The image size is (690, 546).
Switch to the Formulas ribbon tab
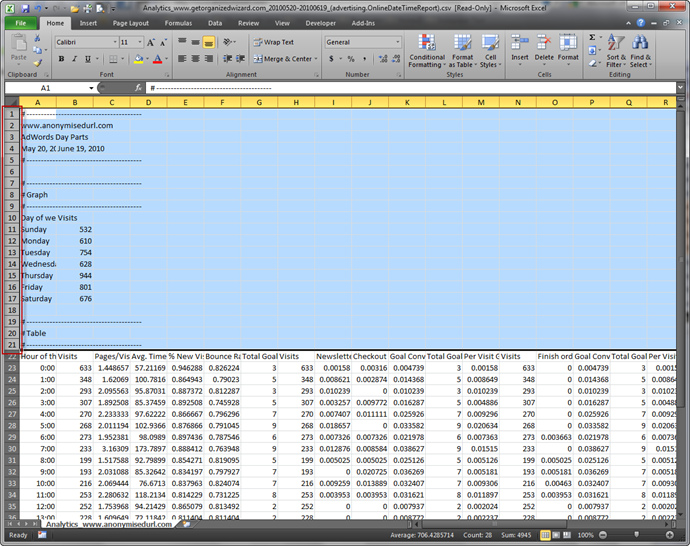178,22
